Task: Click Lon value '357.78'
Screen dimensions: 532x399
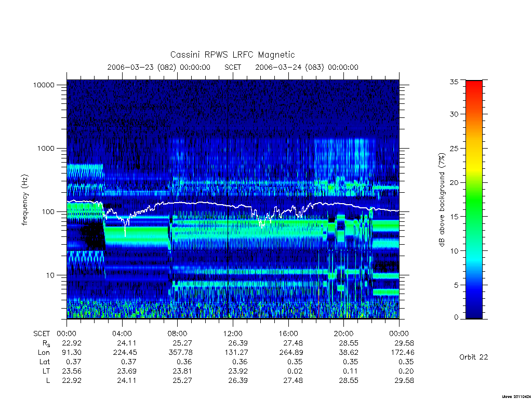Action: [180, 353]
